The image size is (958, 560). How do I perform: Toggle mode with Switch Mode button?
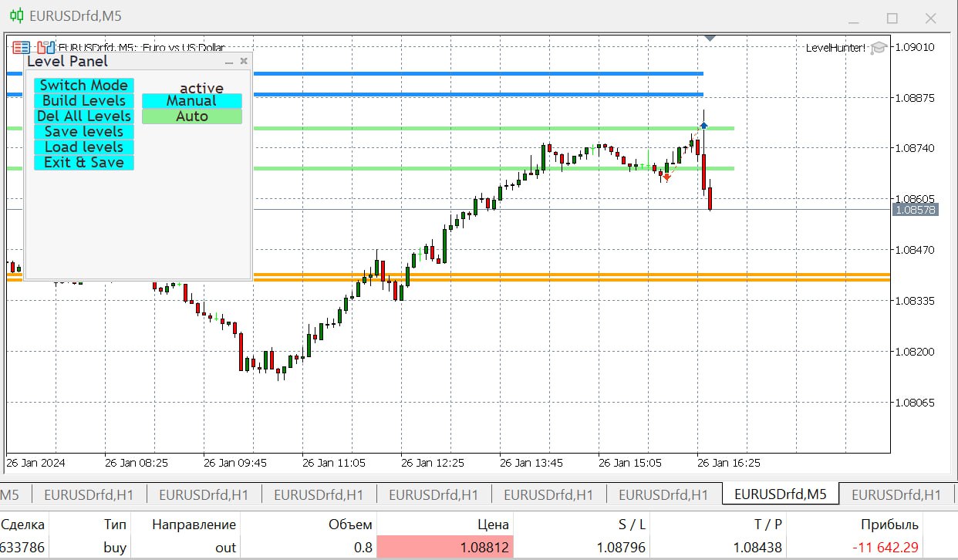83,86
